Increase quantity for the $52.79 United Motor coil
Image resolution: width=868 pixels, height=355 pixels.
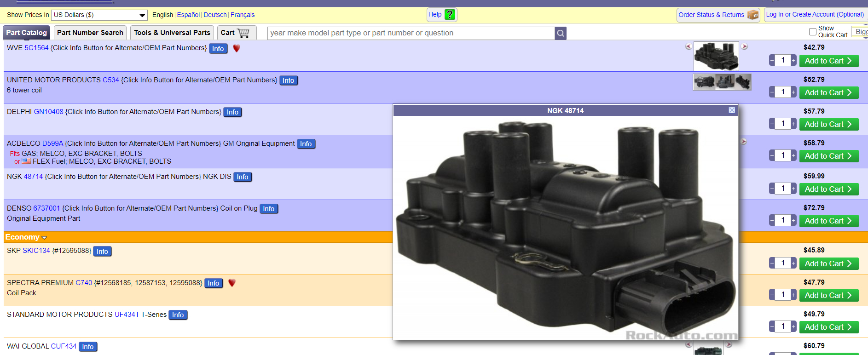793,92
